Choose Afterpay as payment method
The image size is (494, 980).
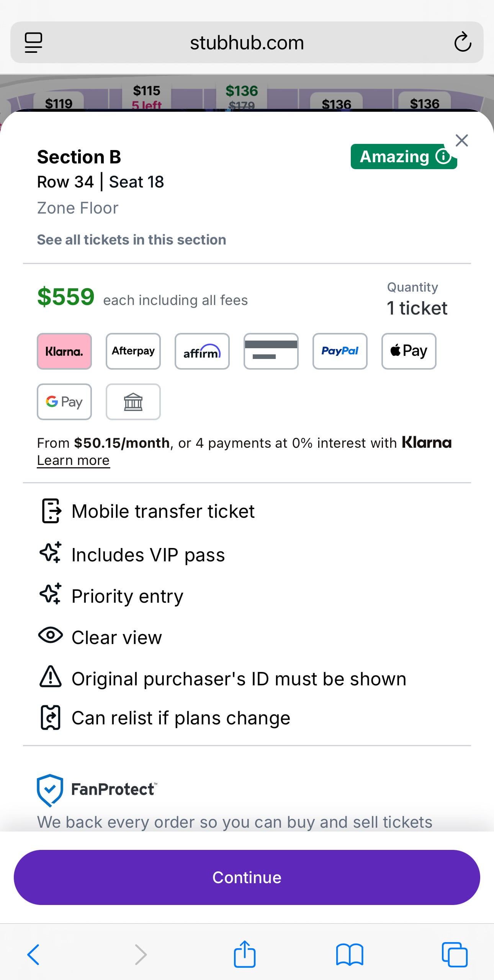(133, 351)
